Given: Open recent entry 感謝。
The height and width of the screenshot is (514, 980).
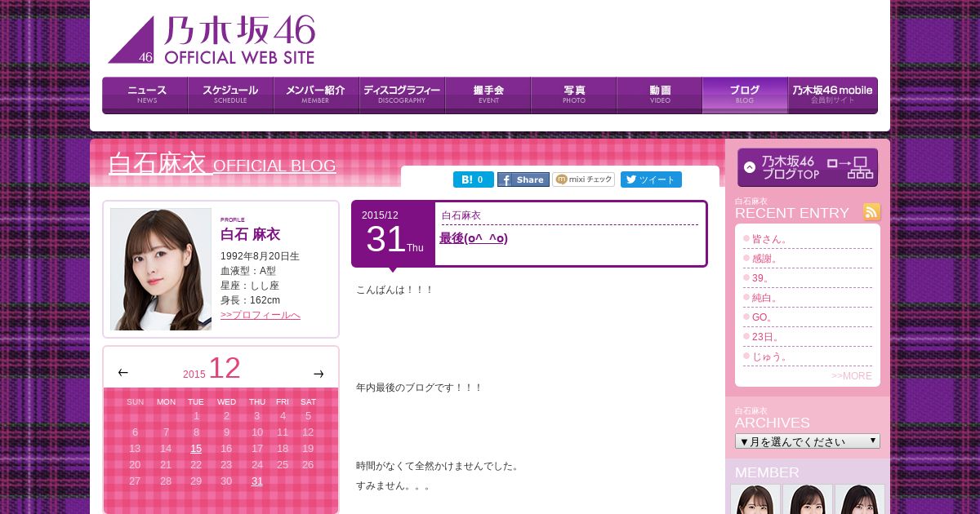Looking at the screenshot, I should click(765, 259).
